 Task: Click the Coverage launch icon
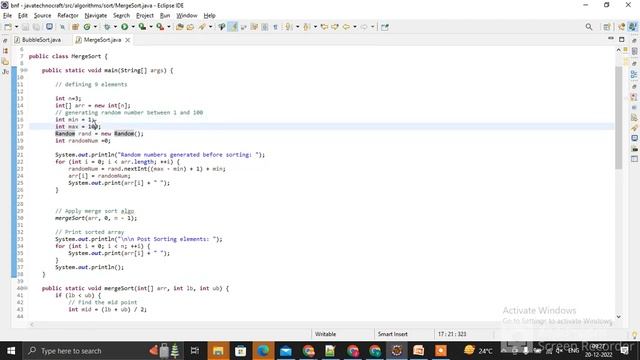(x=142, y=27)
